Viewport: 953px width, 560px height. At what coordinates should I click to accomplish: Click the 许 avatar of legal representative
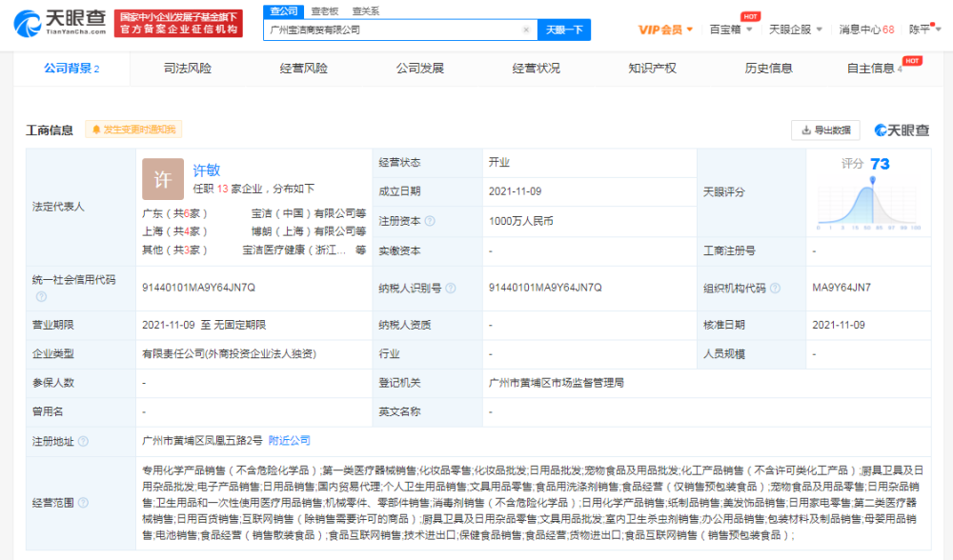(x=162, y=178)
